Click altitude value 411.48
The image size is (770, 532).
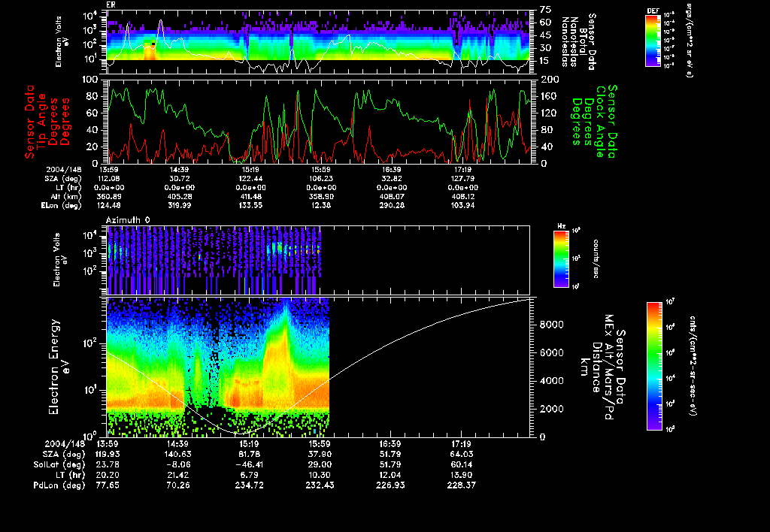250,196
